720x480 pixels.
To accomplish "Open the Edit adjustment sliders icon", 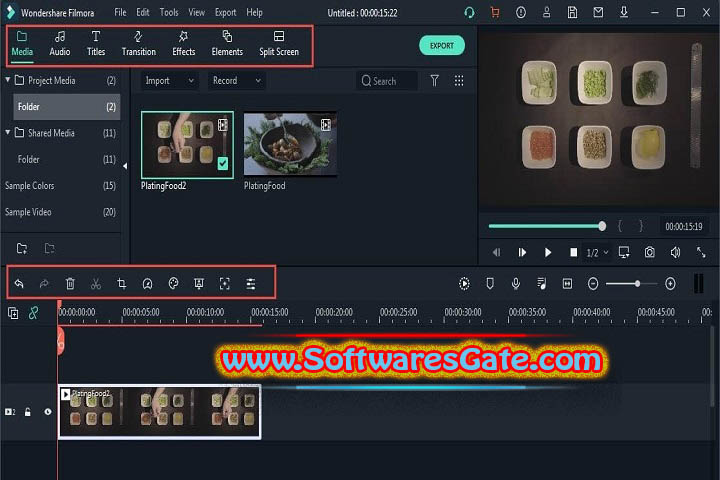I will [x=251, y=283].
